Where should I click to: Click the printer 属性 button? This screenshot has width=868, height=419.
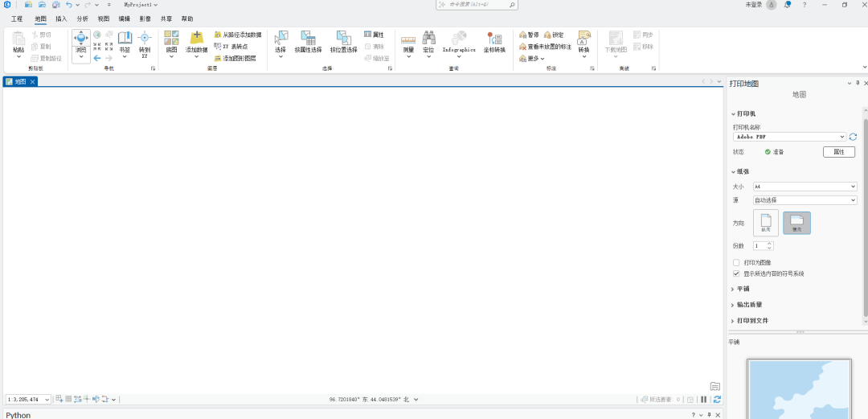pos(838,152)
